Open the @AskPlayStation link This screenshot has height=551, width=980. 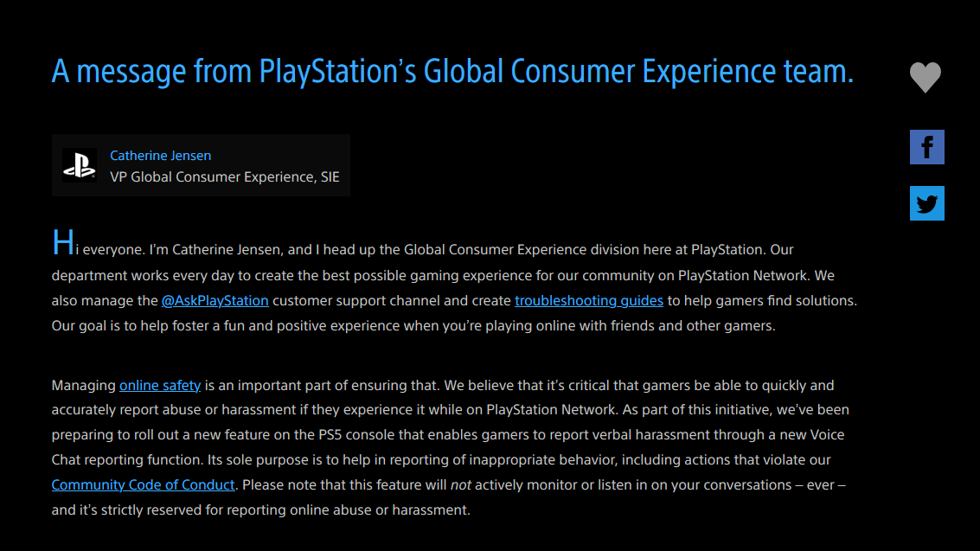pyautogui.click(x=215, y=300)
